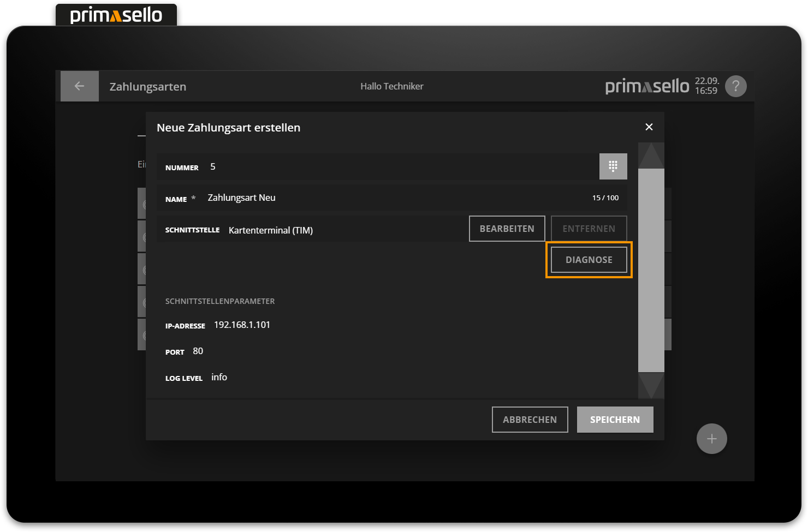Click the IP-Adresse value 192.168.1.101

tap(242, 325)
